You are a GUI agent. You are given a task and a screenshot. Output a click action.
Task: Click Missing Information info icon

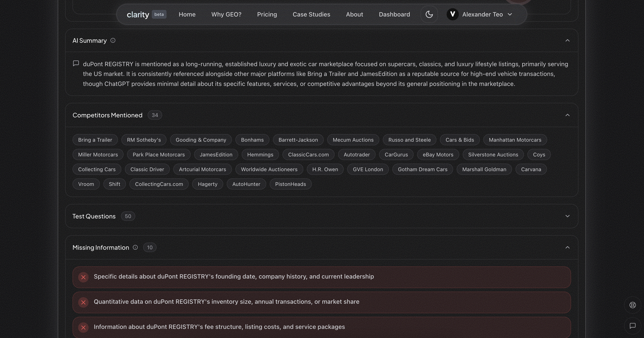point(135,247)
